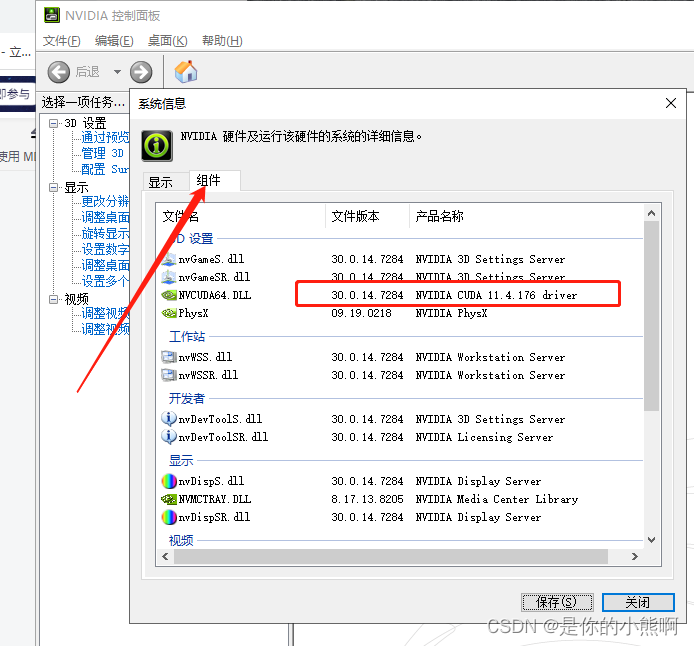Image resolution: width=694 pixels, height=646 pixels.
Task: Select the PhysX component icon
Action: pos(169,313)
